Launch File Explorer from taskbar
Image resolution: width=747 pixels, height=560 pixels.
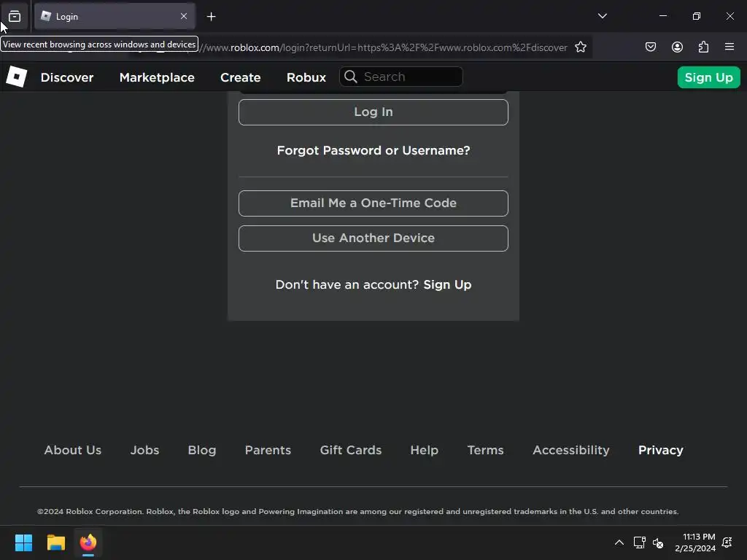[55, 542]
